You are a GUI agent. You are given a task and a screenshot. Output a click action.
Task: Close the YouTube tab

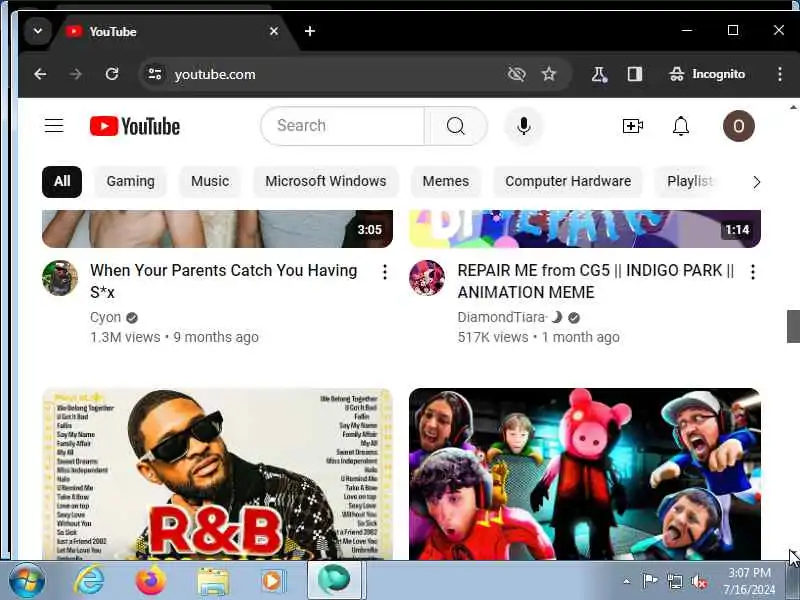coord(274,32)
